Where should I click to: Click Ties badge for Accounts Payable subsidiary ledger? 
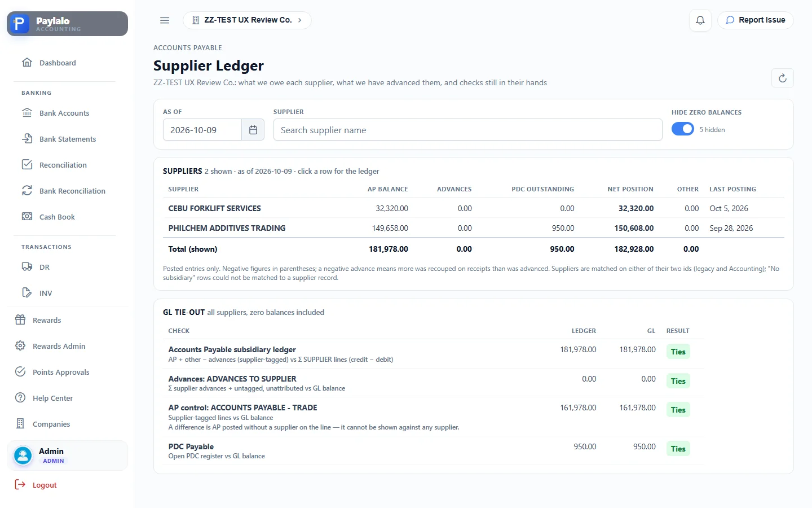coord(678,352)
